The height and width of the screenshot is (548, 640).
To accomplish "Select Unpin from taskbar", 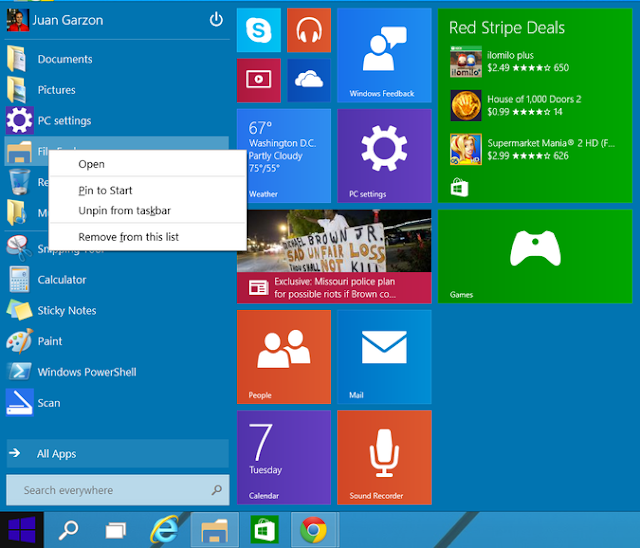I will [148, 211].
